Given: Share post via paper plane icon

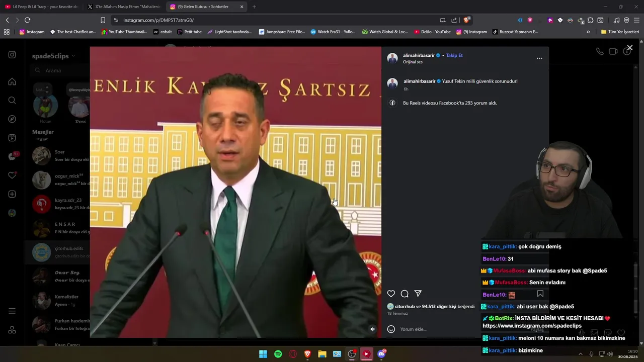Looking at the screenshot, I should coord(418,294).
